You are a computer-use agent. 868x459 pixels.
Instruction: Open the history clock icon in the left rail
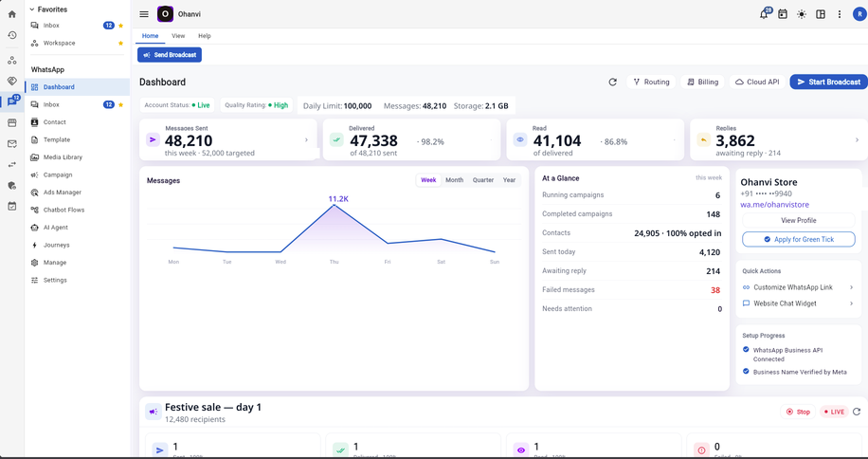[11, 35]
